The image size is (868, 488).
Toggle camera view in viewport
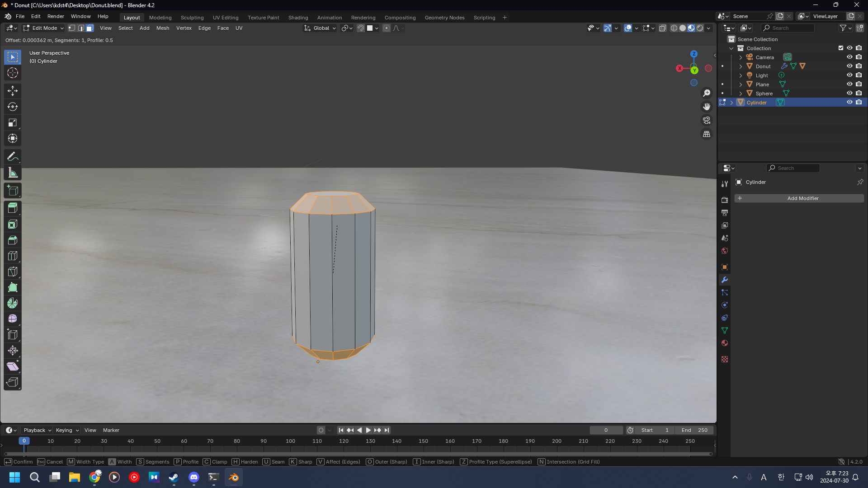tap(706, 121)
